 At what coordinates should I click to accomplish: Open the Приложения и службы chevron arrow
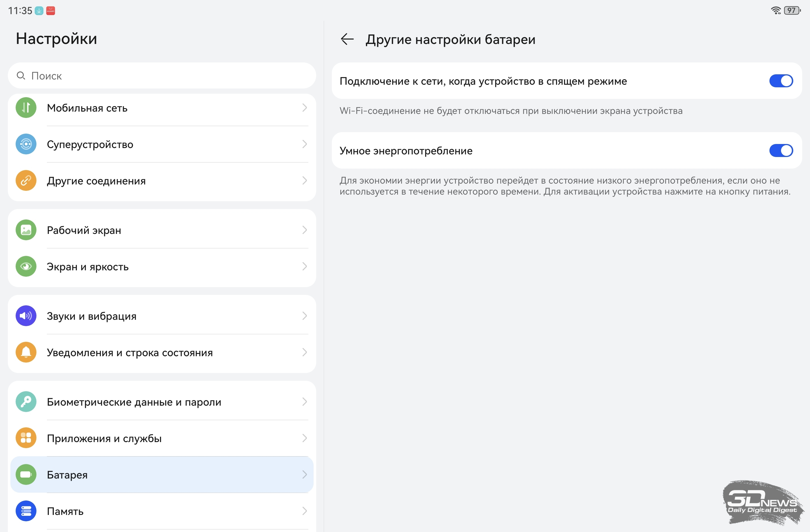[304, 438]
